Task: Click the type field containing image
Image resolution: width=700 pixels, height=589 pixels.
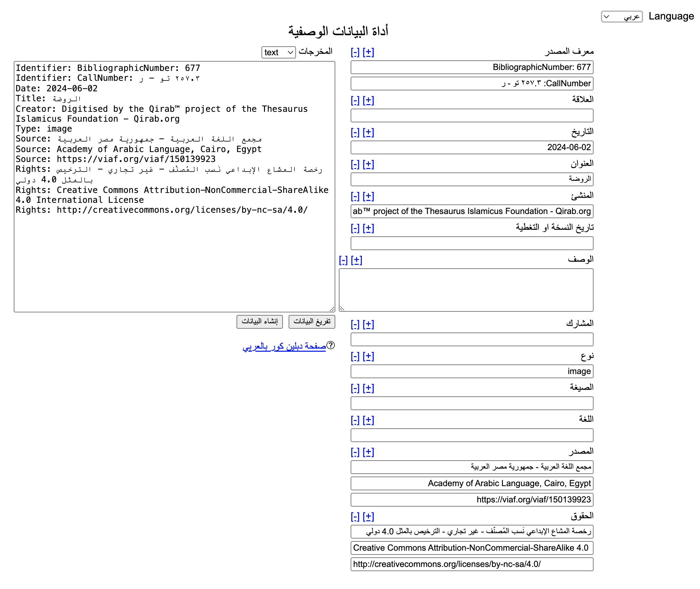Action: tap(472, 371)
